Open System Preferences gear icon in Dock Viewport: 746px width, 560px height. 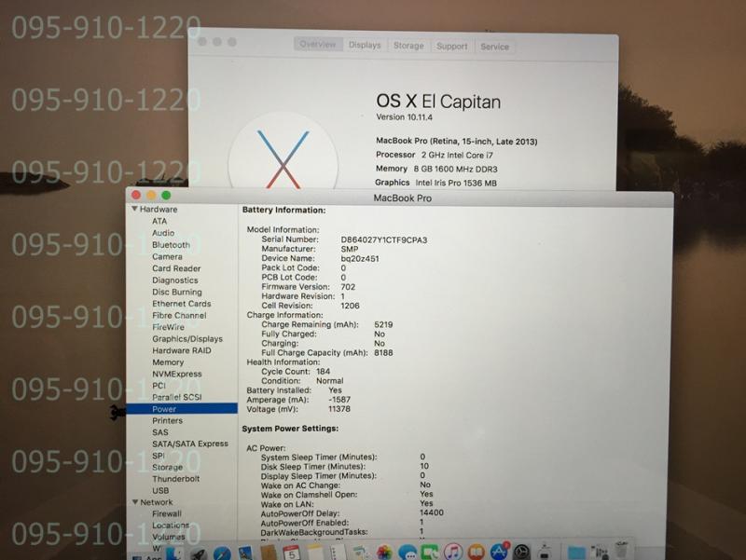[522, 553]
